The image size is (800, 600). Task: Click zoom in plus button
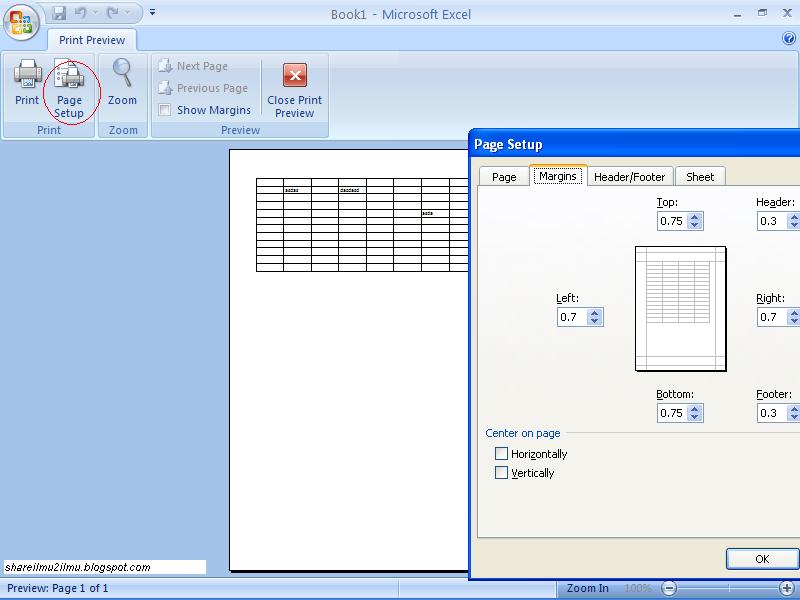tap(788, 588)
